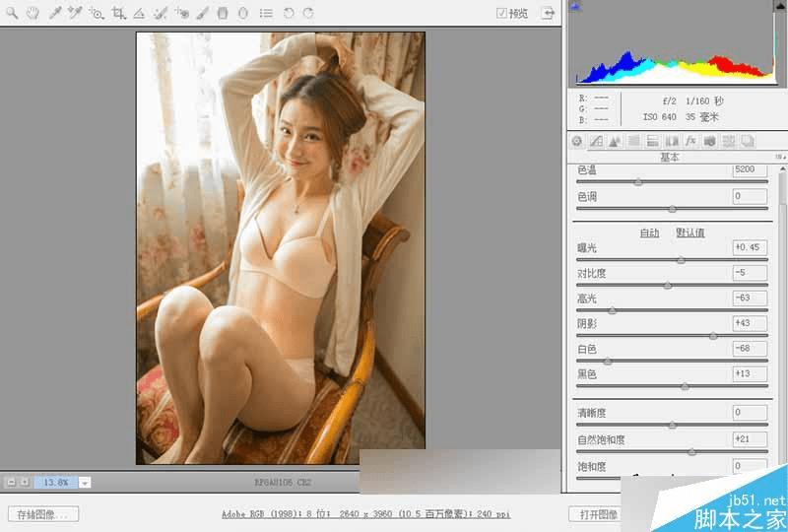Open the Camera Calibration panel tab
This screenshot has height=532, width=788.
click(x=709, y=141)
